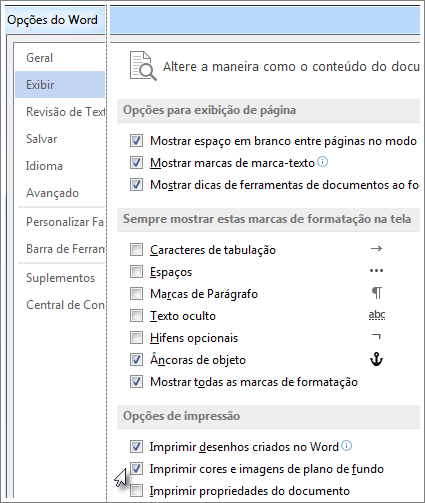Viewport: 425px width, 503px height.
Task: Select the Exibir category
Action: (60, 85)
